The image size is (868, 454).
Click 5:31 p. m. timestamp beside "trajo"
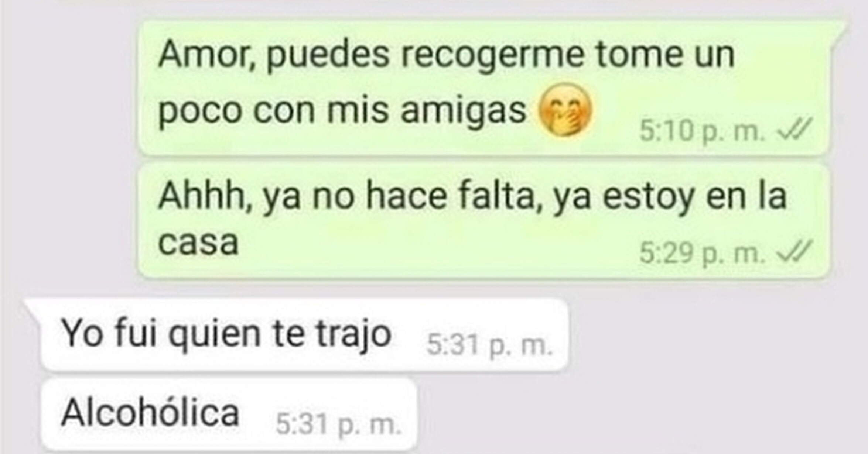(489, 346)
